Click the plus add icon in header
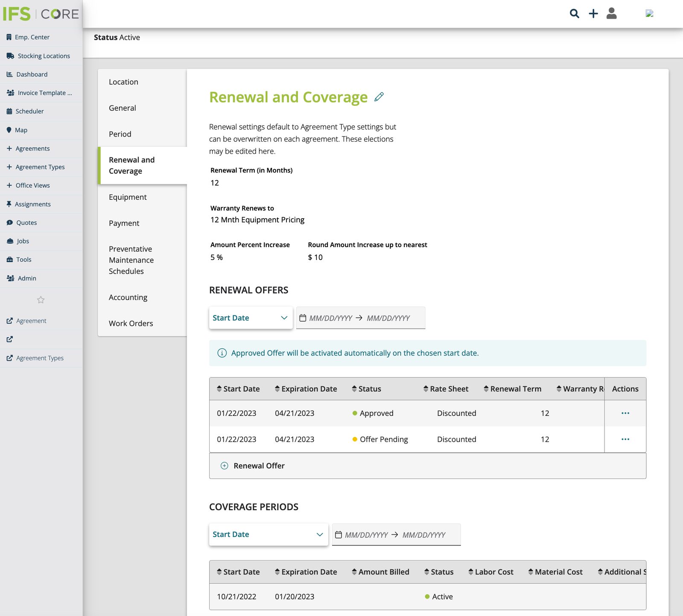The width and height of the screenshot is (683, 616). [x=593, y=14]
